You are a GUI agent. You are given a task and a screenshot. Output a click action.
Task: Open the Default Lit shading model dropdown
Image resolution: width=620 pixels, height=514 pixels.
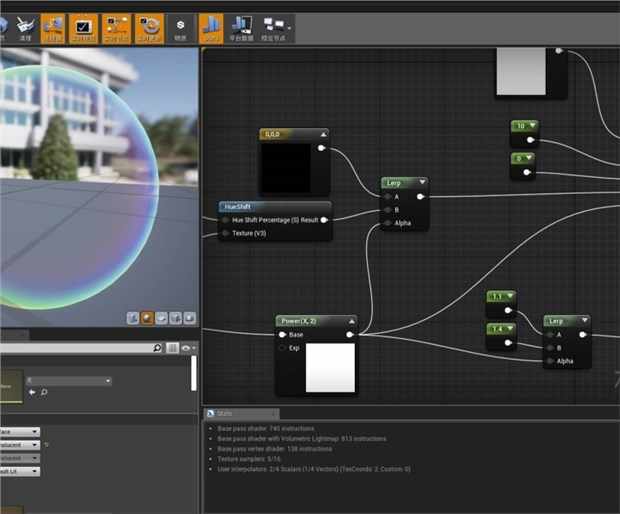point(19,471)
